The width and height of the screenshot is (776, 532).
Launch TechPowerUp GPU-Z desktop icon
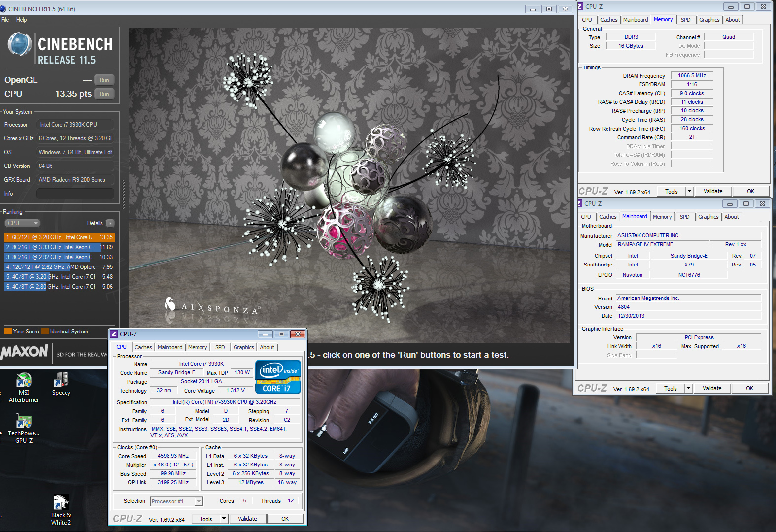pyautogui.click(x=24, y=429)
